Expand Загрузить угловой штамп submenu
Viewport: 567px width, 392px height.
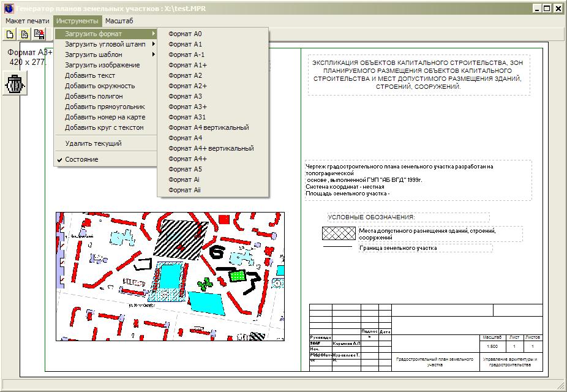[105, 44]
